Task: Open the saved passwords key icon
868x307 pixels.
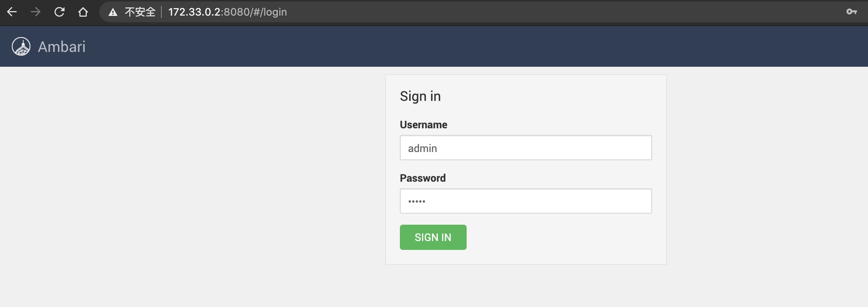Action: [852, 12]
